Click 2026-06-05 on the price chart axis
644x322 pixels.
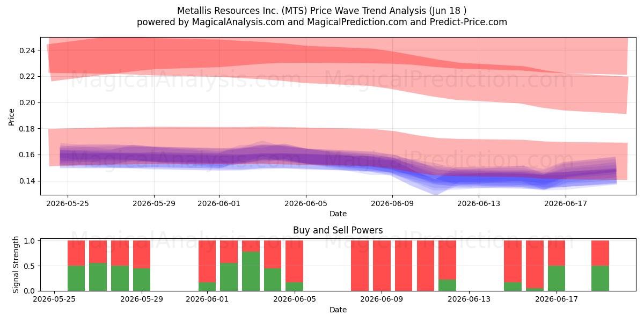pos(306,203)
